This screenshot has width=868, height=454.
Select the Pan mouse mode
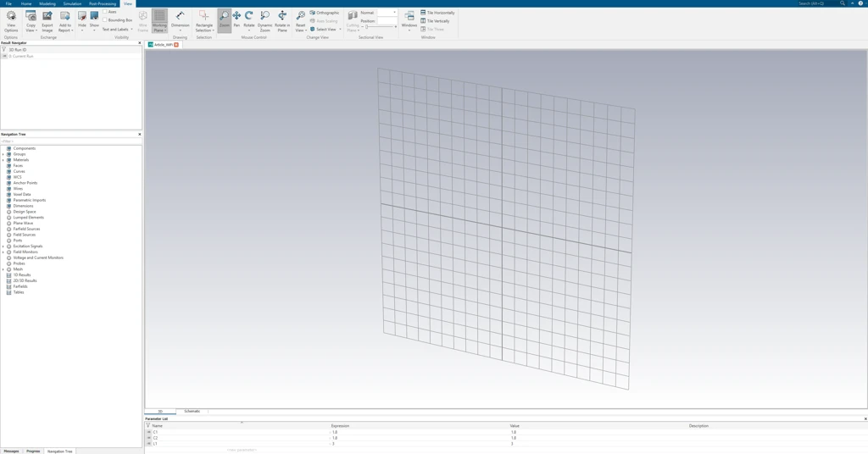click(x=236, y=19)
